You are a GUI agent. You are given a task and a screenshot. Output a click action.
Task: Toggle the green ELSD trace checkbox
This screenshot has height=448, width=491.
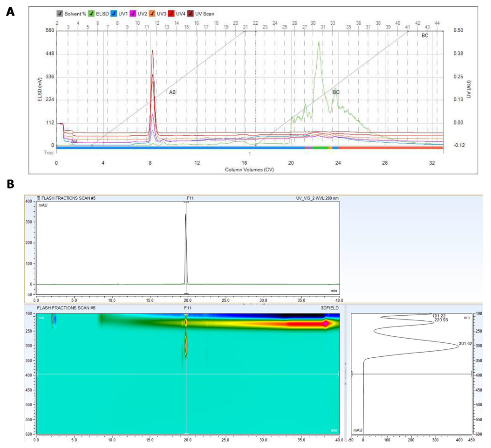(x=91, y=14)
